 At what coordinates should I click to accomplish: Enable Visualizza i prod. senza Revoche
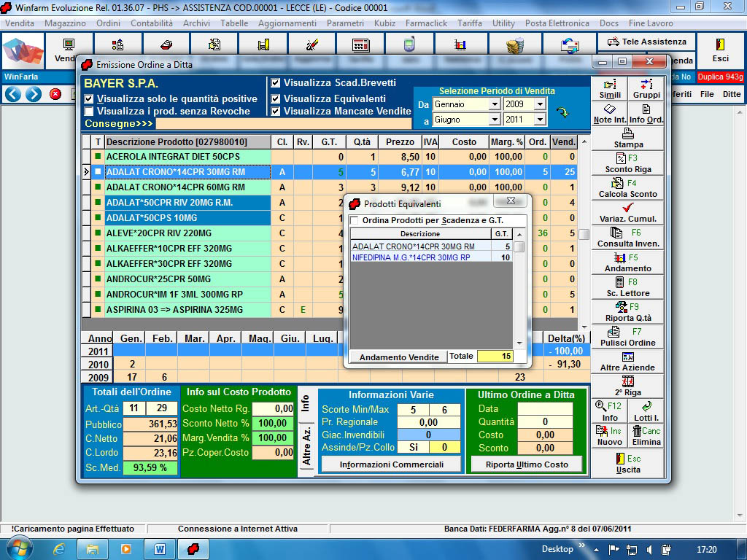(x=89, y=112)
